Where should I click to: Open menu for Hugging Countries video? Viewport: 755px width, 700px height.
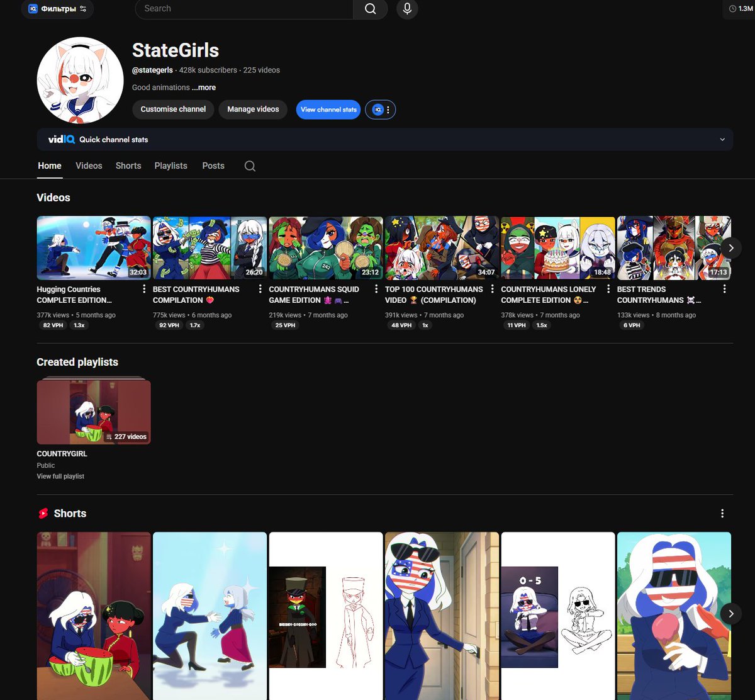[x=144, y=289]
